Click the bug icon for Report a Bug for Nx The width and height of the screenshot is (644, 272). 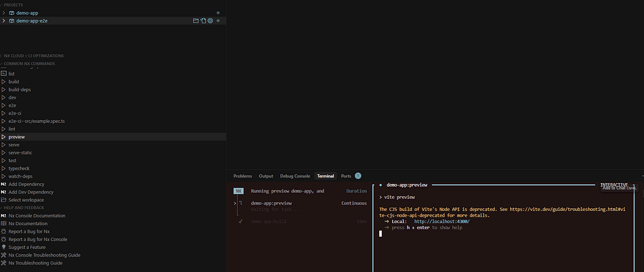[x=4, y=231]
